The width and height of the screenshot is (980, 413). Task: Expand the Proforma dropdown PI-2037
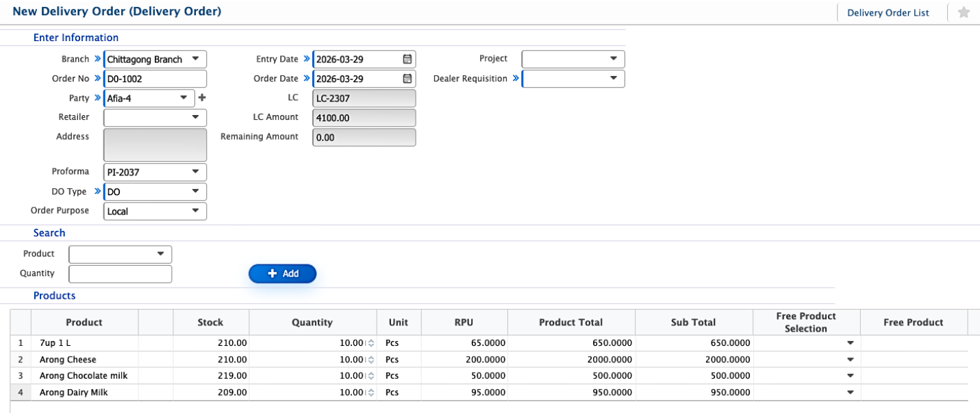point(195,172)
